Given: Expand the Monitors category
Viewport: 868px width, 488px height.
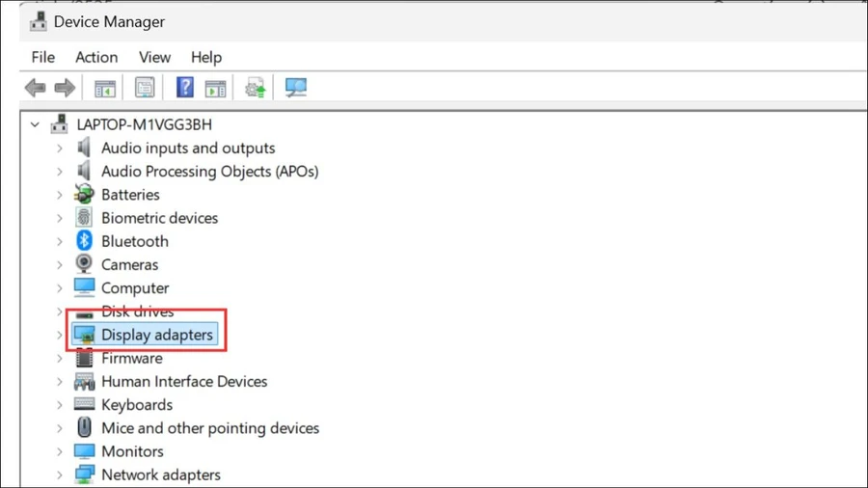Looking at the screenshot, I should tap(60, 451).
